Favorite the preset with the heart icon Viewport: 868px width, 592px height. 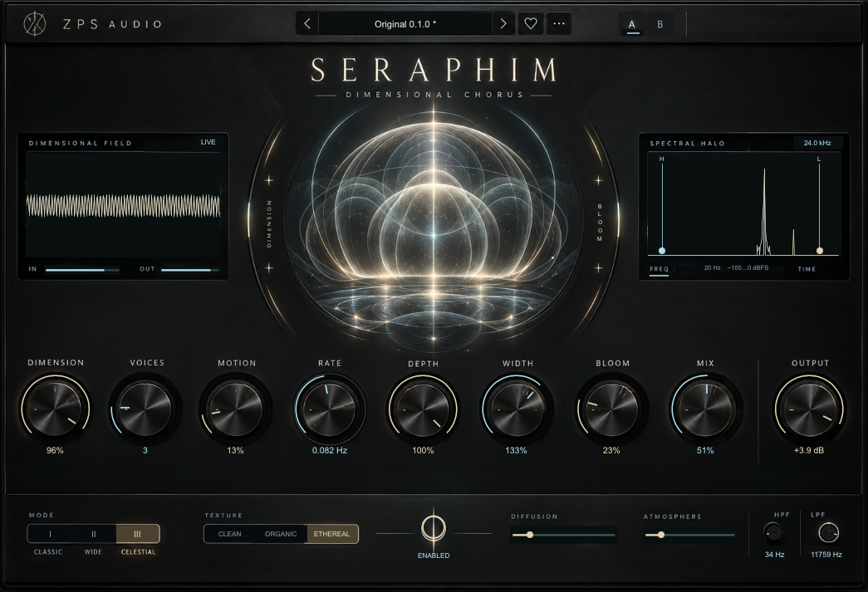coord(530,24)
